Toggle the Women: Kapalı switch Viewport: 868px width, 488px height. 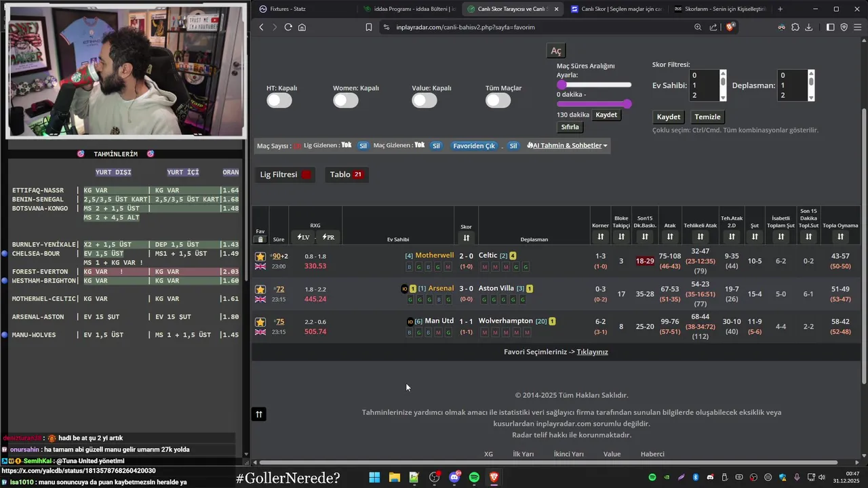tap(346, 100)
